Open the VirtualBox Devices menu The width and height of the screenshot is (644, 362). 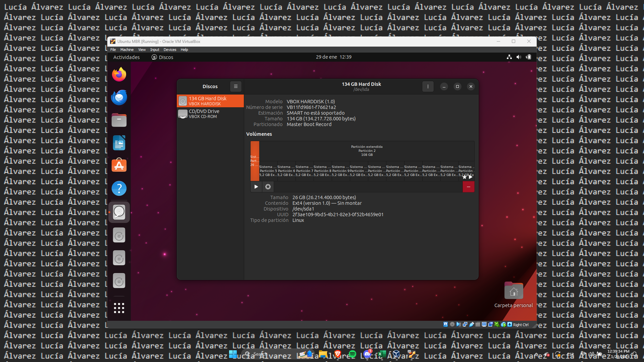170,50
